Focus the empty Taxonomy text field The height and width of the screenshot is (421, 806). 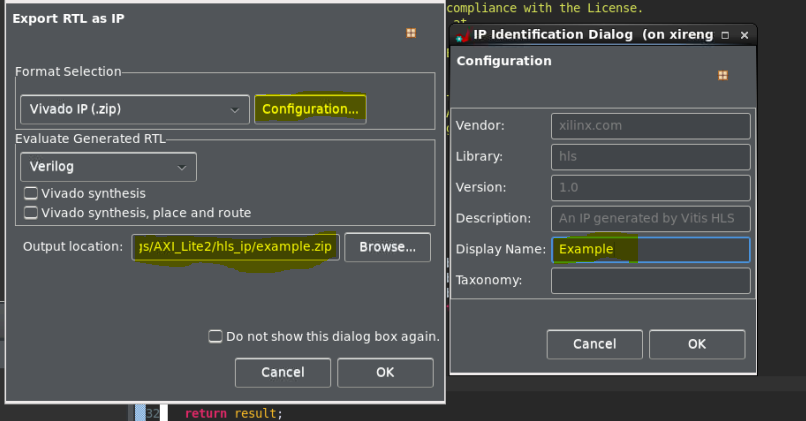coord(650,281)
